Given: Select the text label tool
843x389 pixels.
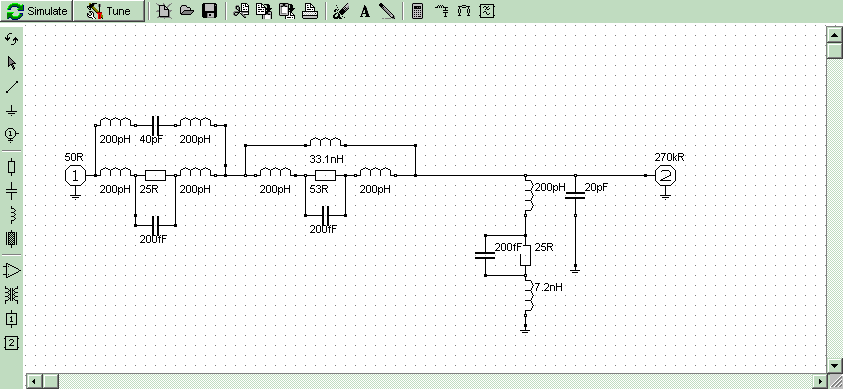Looking at the screenshot, I should click(x=365, y=11).
